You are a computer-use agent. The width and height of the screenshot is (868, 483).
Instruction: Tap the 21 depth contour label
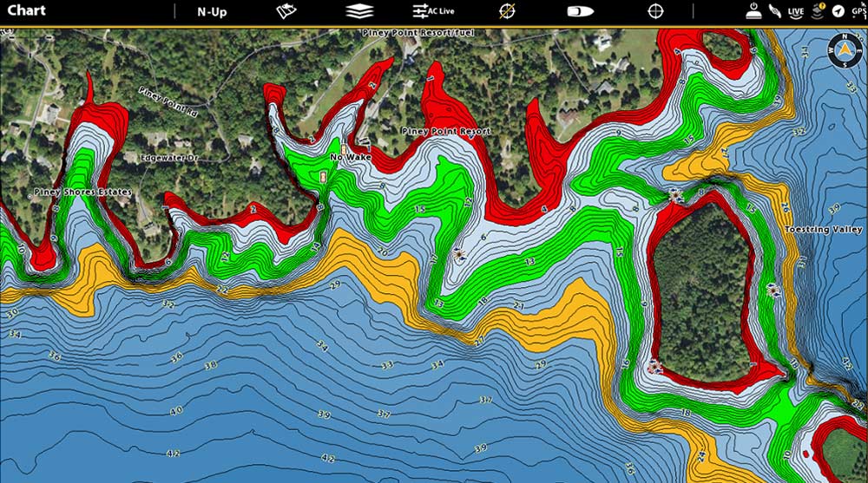pos(519,305)
